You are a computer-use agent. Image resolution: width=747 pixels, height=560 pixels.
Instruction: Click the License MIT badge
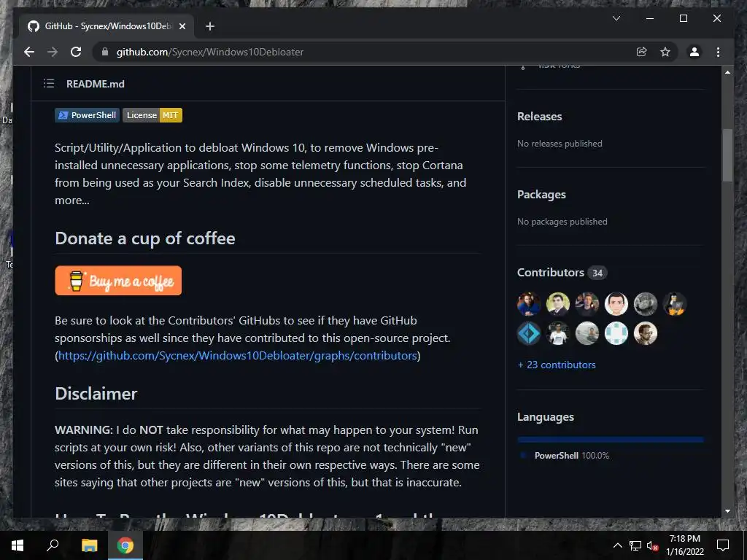pos(152,115)
